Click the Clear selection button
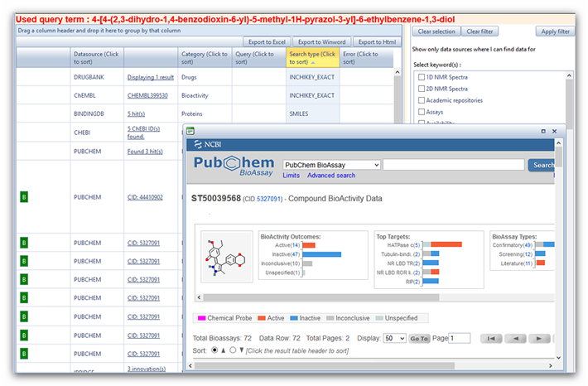 (x=436, y=31)
